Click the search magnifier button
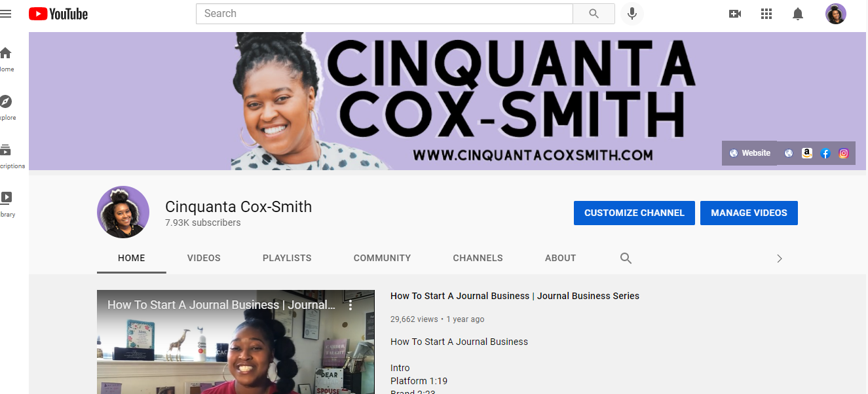 click(594, 14)
